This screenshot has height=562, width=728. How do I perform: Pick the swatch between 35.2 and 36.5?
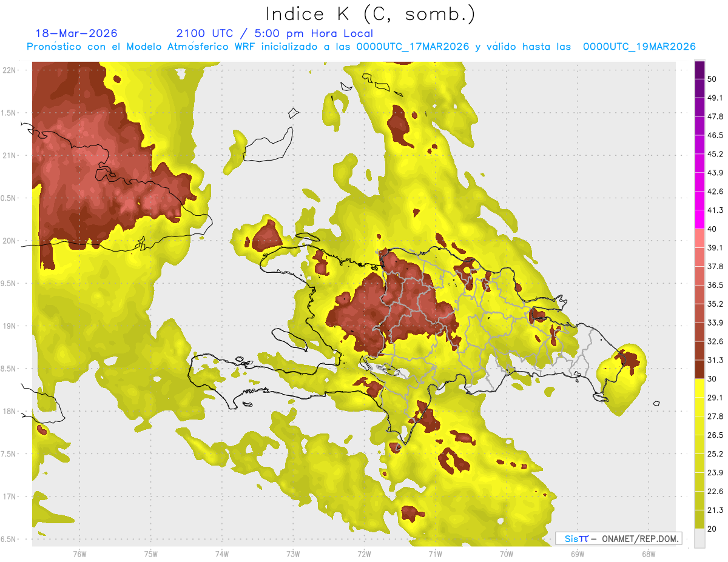coord(700,295)
